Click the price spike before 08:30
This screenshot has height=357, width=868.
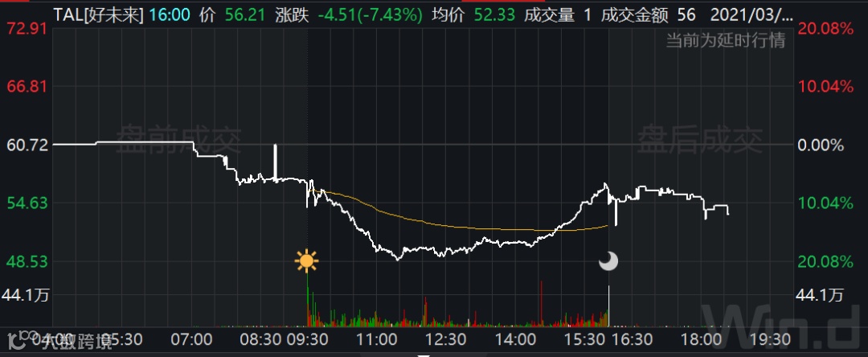tap(275, 162)
